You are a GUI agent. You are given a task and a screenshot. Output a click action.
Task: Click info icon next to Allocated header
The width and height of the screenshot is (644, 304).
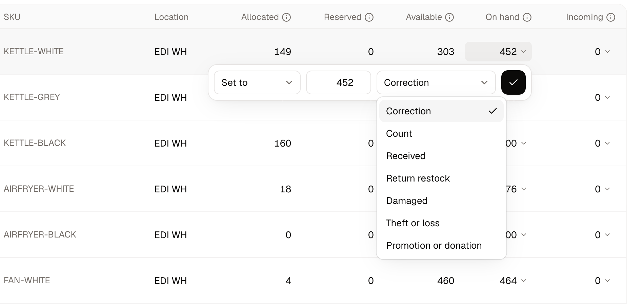tap(286, 17)
